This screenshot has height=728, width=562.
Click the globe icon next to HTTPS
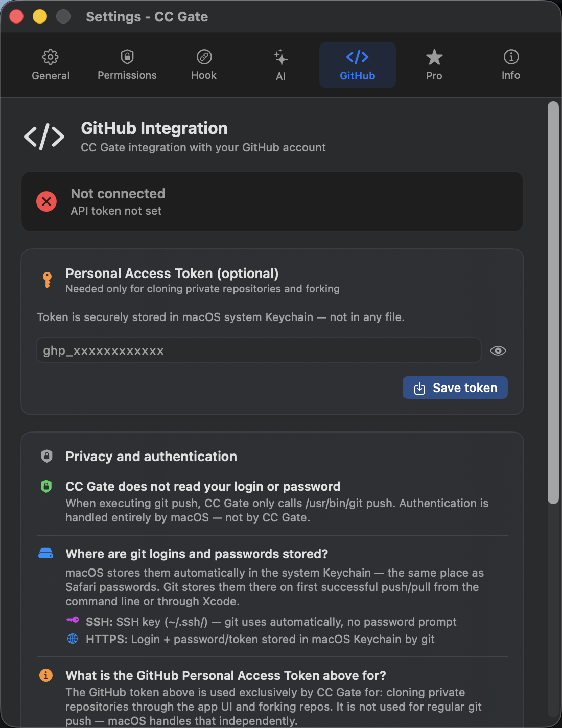[x=73, y=639]
